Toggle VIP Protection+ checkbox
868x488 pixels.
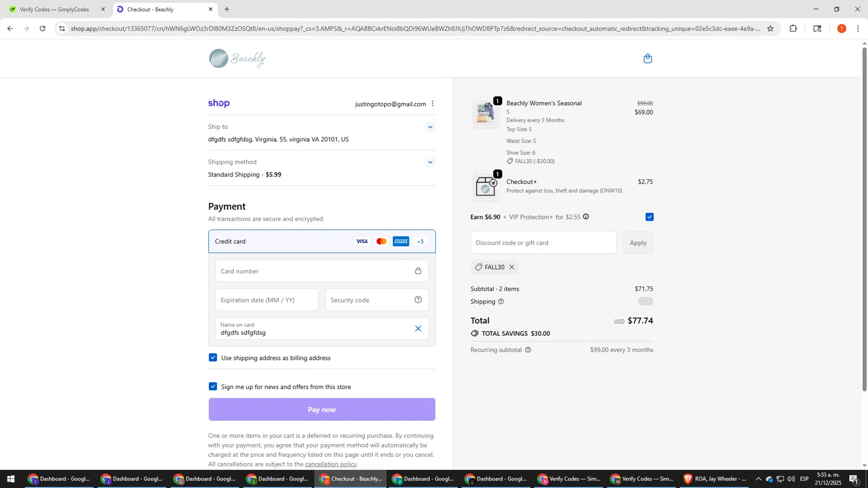tap(649, 217)
